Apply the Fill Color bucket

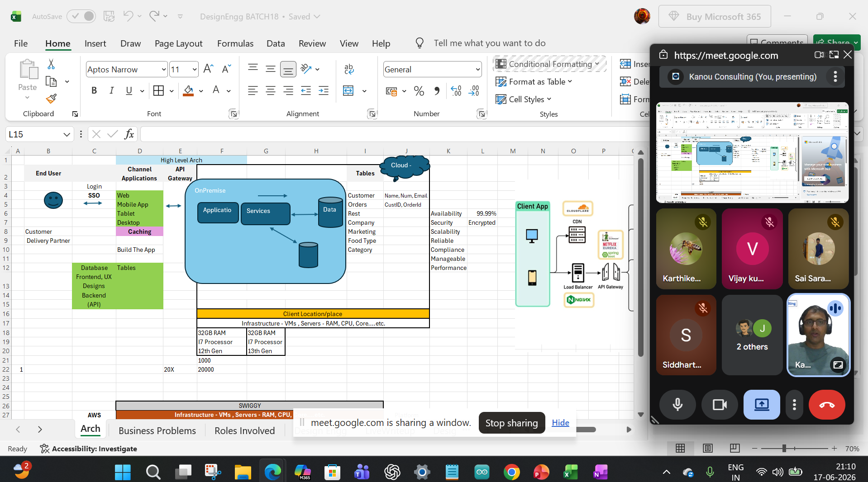(x=188, y=90)
